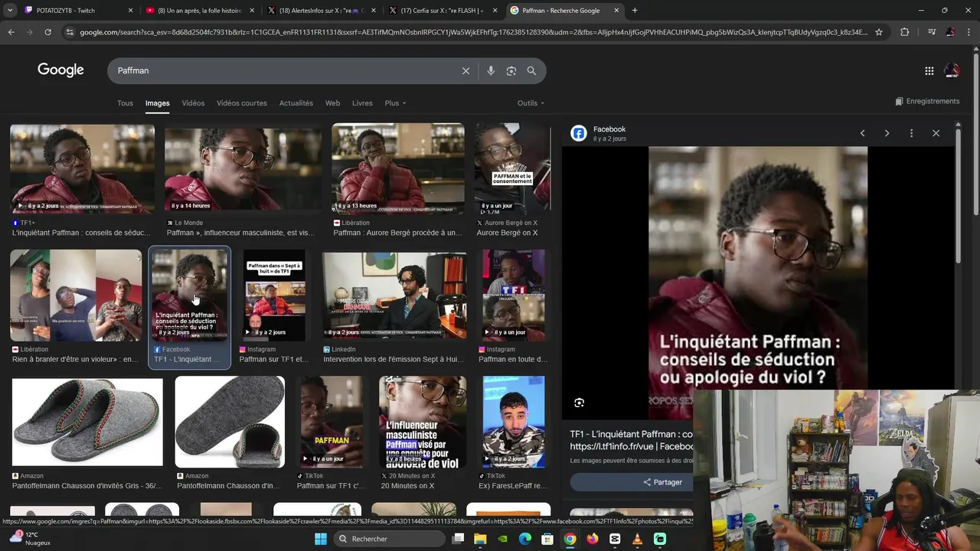Viewport: 980px width, 551px height.
Task: Launch Microsoft Edge from taskbar
Action: 525,539
